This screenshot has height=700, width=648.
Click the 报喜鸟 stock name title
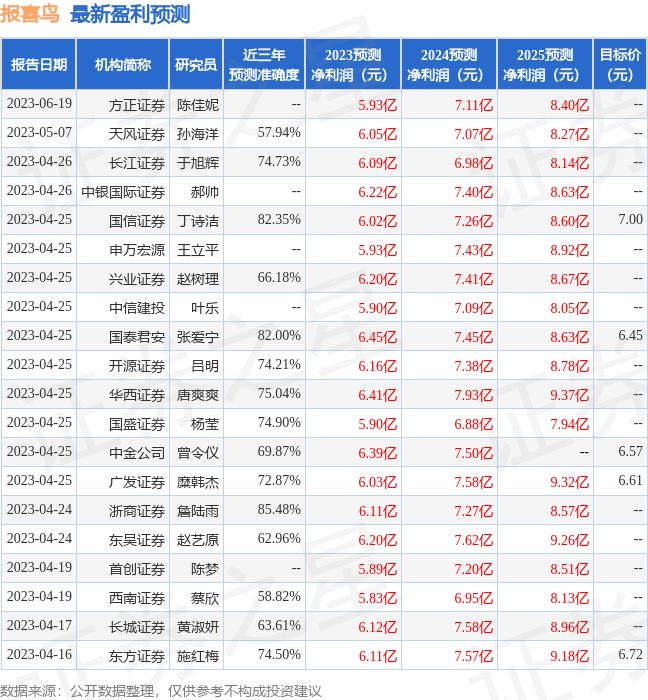tap(29, 14)
